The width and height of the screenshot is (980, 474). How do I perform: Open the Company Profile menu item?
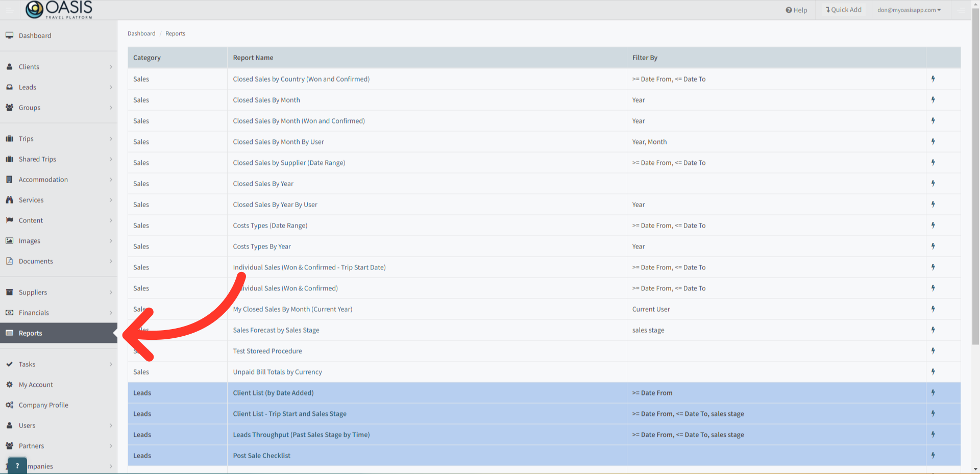click(x=43, y=405)
